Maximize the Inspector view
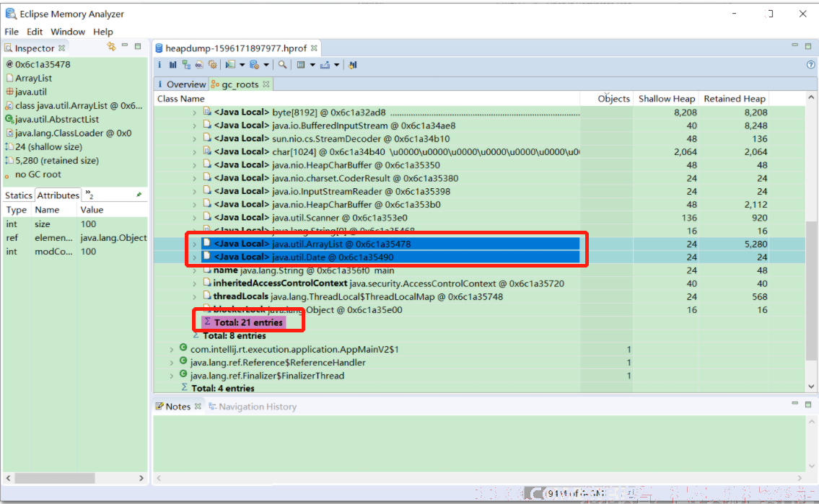Screen dimensions: 819x504 tap(138, 46)
